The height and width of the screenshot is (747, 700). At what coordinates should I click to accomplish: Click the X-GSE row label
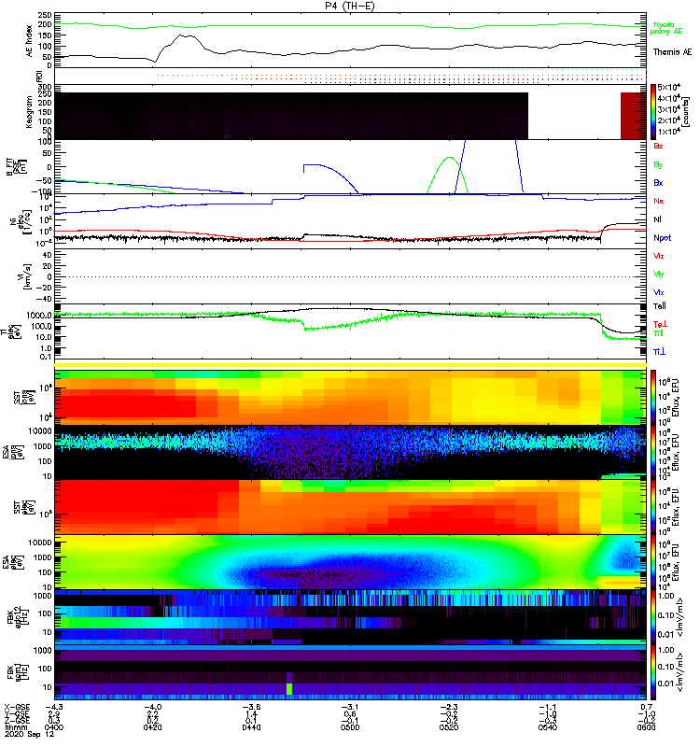(17, 707)
